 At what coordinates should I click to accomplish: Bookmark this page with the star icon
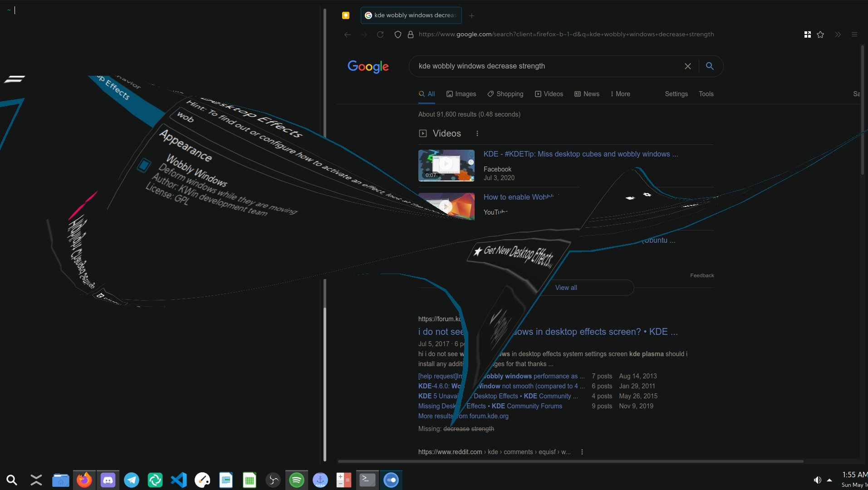coord(820,34)
